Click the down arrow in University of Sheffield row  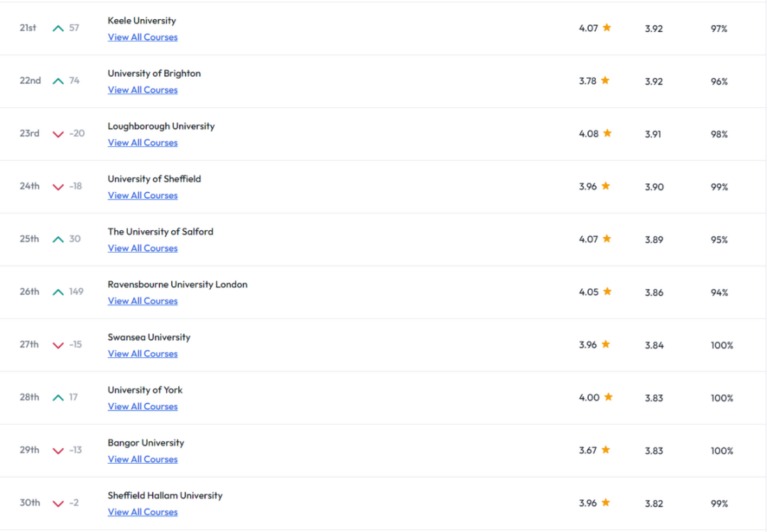(58, 187)
